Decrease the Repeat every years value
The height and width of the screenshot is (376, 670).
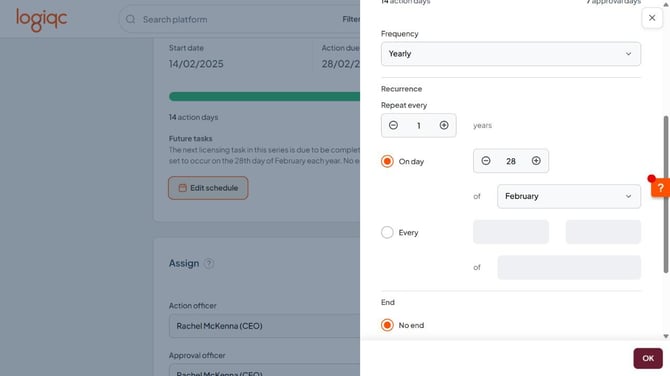(393, 125)
